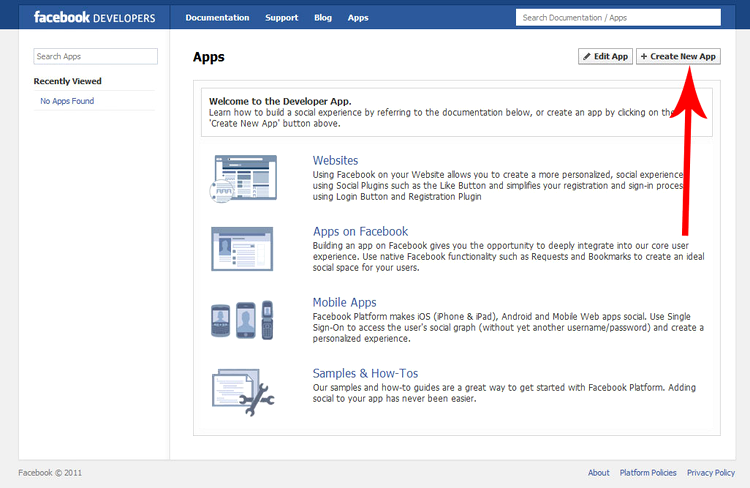Open the Documentation menu item
The width and height of the screenshot is (750, 488).
tap(217, 18)
